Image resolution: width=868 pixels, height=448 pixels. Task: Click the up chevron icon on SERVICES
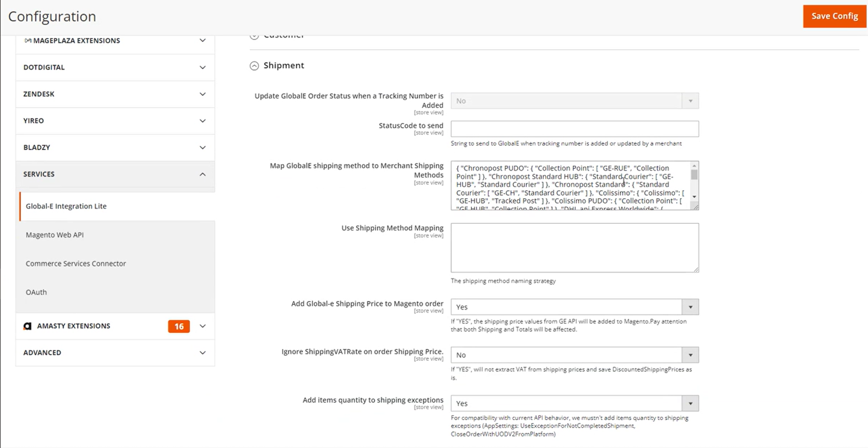202,175
